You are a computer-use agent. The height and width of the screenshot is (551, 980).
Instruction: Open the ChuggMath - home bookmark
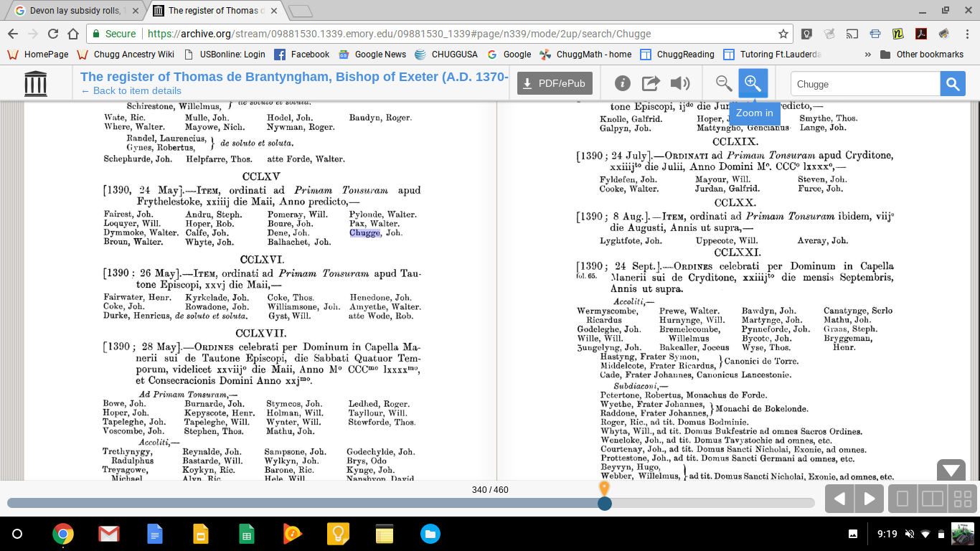(x=585, y=55)
